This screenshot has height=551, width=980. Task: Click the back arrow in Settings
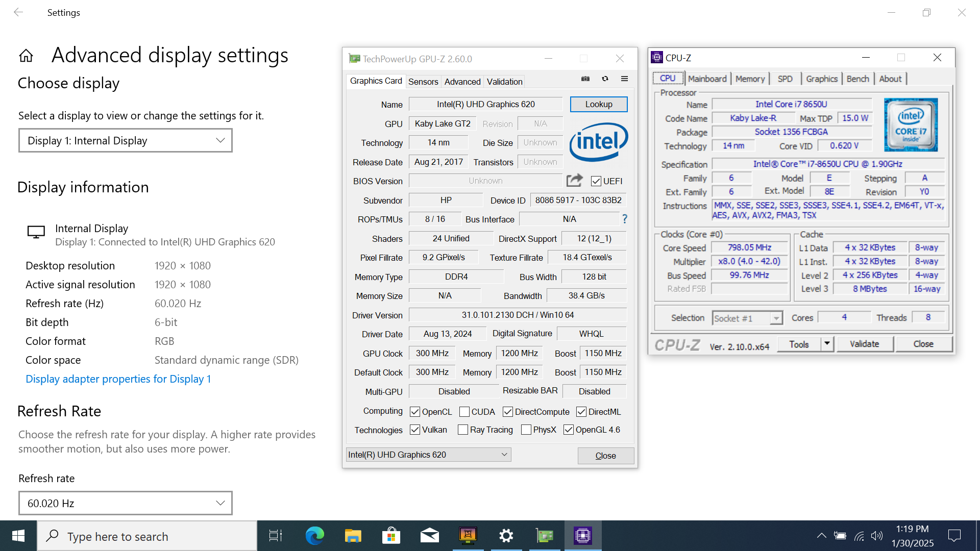18,12
